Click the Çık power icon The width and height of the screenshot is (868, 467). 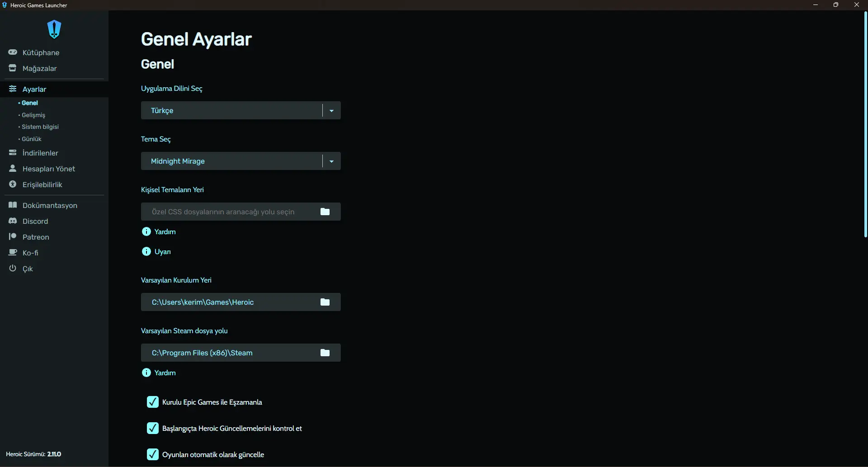coord(13,268)
